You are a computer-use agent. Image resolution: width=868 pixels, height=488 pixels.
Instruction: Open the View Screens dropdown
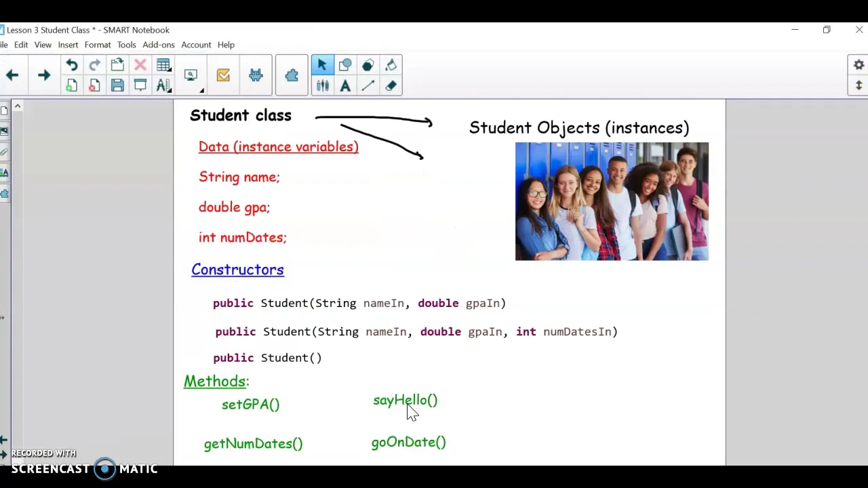(x=191, y=75)
